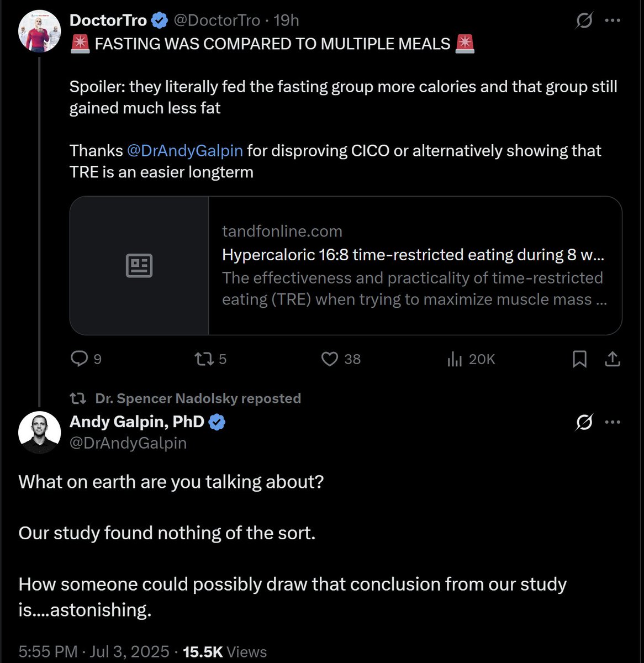Click the DoctorTro display name
This screenshot has height=663, width=644.
(108, 20)
